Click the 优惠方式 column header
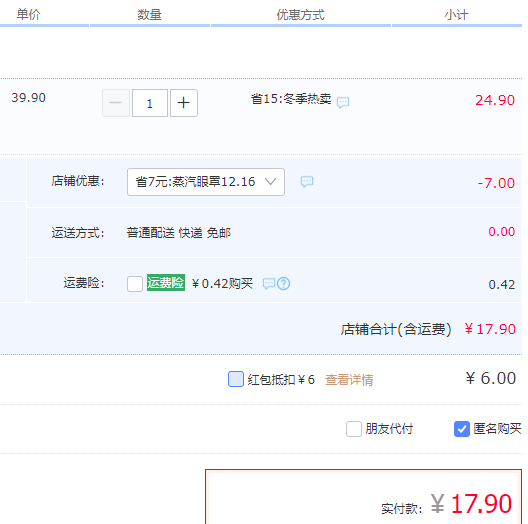528x524 pixels. click(300, 15)
